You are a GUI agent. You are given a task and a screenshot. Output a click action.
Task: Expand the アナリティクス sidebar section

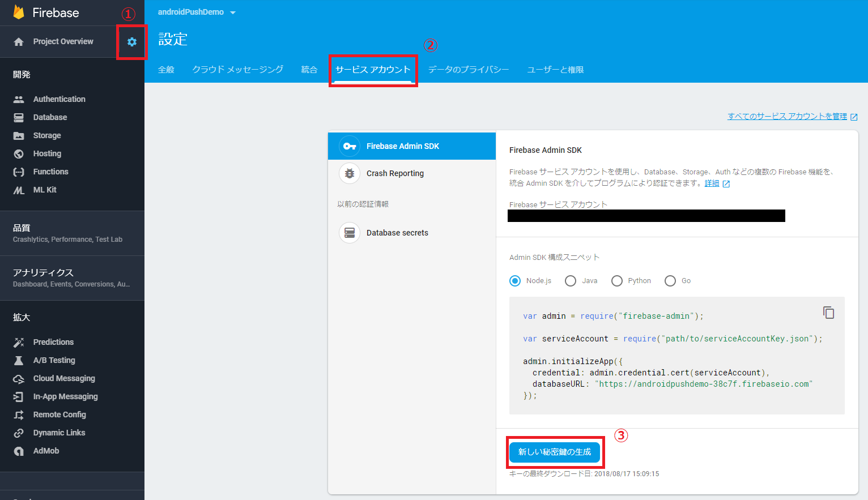pyautogui.click(x=72, y=277)
